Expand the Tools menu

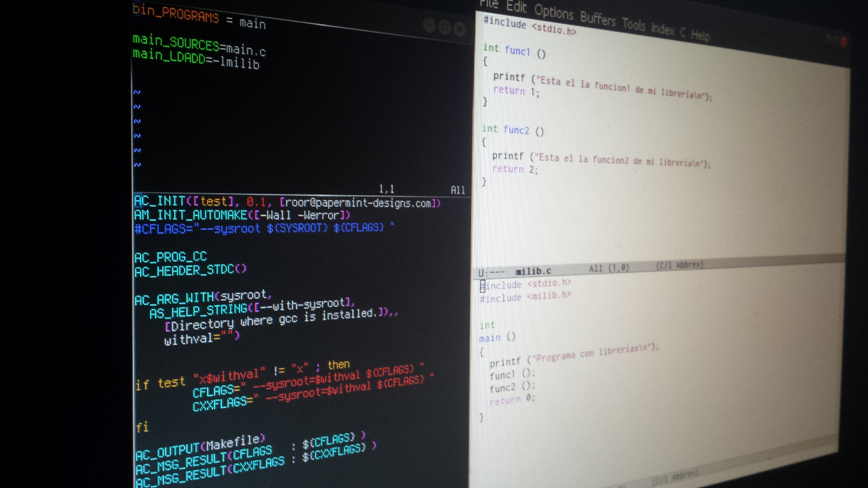pyautogui.click(x=633, y=24)
